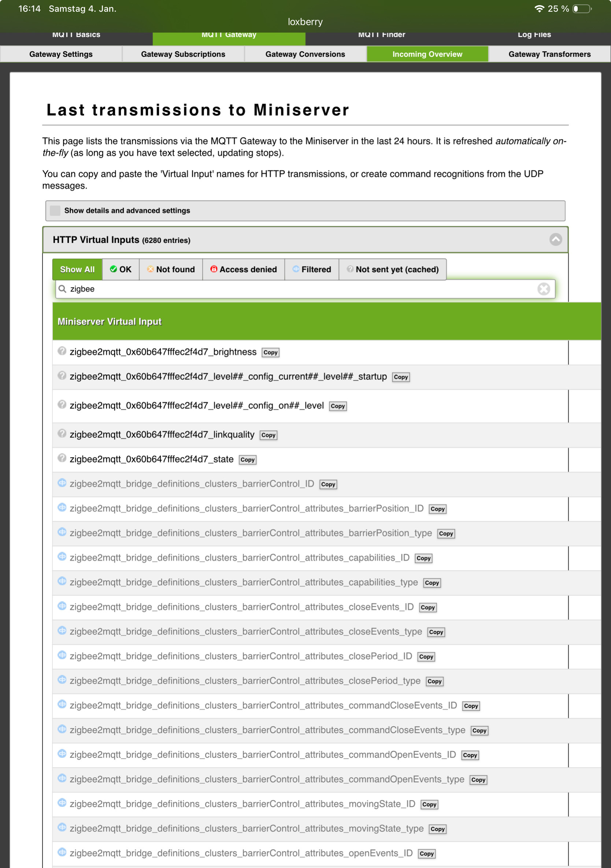Focus the zigbee search input field
The height and width of the screenshot is (868, 611).
(x=305, y=289)
